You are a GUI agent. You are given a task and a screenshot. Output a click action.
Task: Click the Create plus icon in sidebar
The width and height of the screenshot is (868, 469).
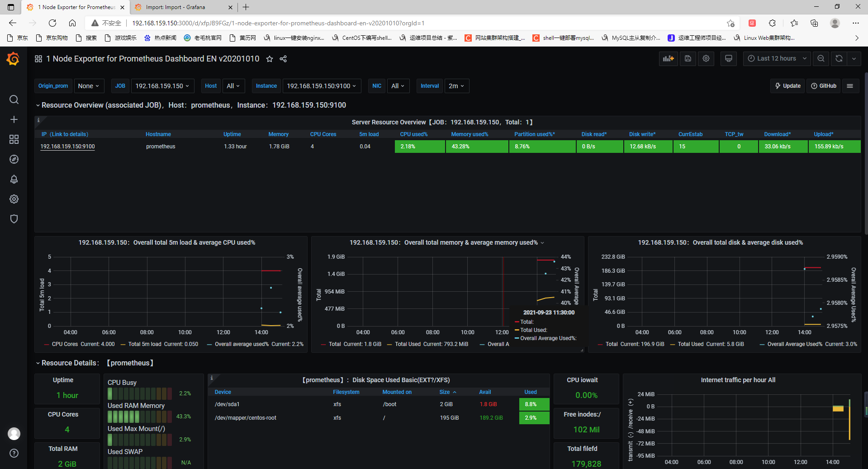tap(14, 119)
